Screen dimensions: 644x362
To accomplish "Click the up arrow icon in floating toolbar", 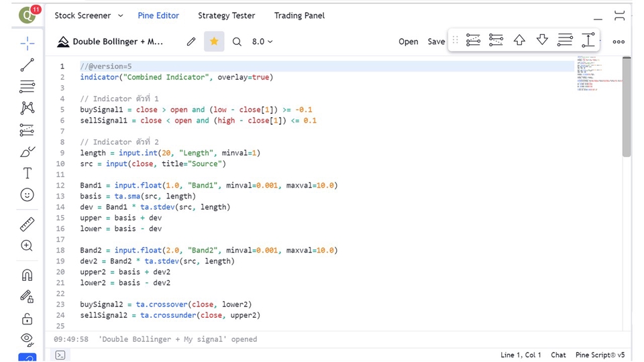I will (x=519, y=40).
